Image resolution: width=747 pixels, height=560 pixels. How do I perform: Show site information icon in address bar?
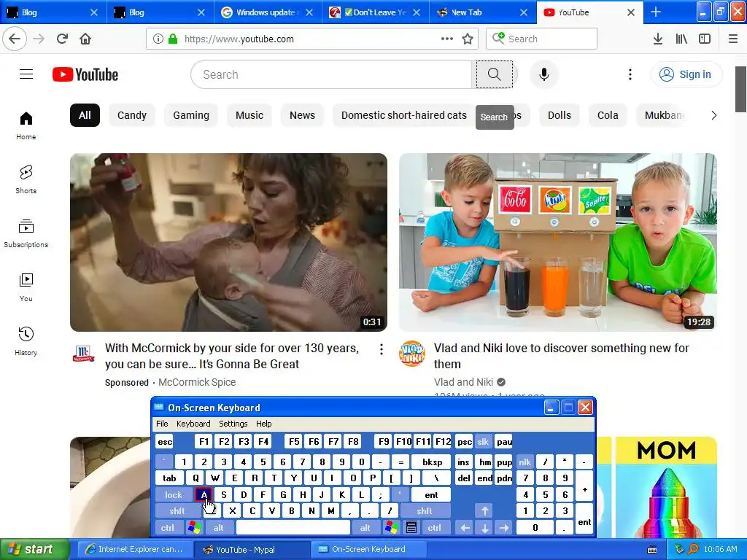pyautogui.click(x=158, y=39)
